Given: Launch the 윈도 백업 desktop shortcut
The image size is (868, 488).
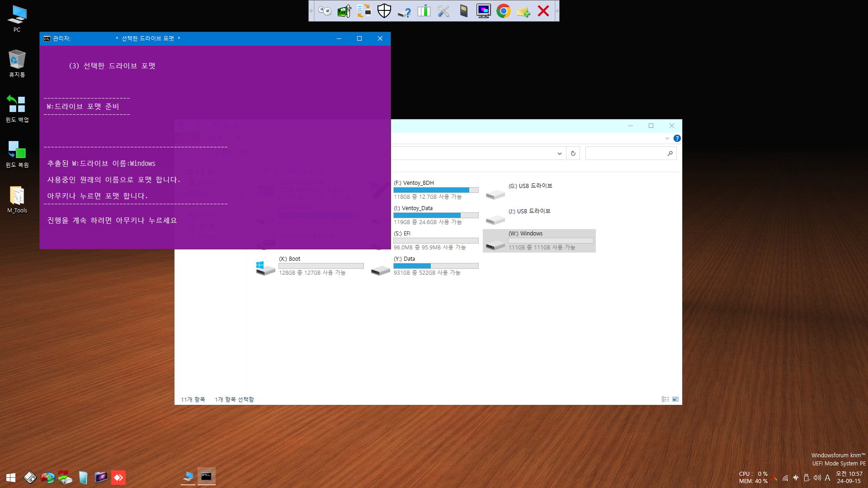Looking at the screenshot, I should coord(17,109).
